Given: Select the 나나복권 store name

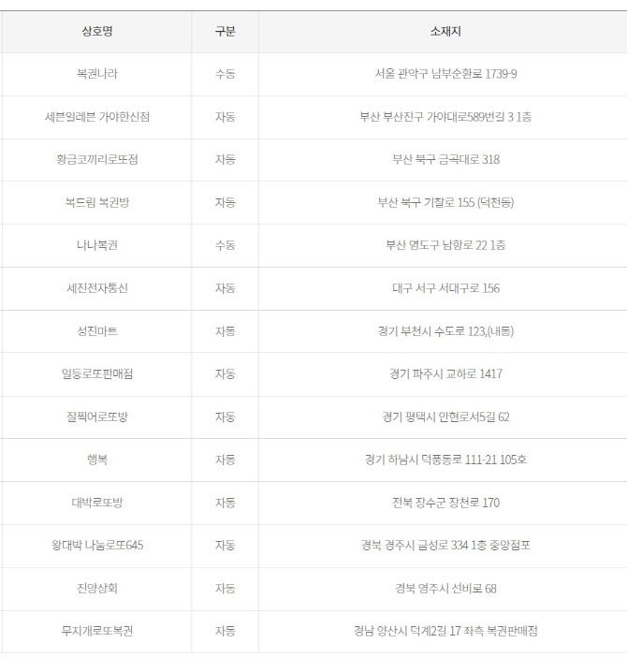Looking at the screenshot, I should (96, 245).
